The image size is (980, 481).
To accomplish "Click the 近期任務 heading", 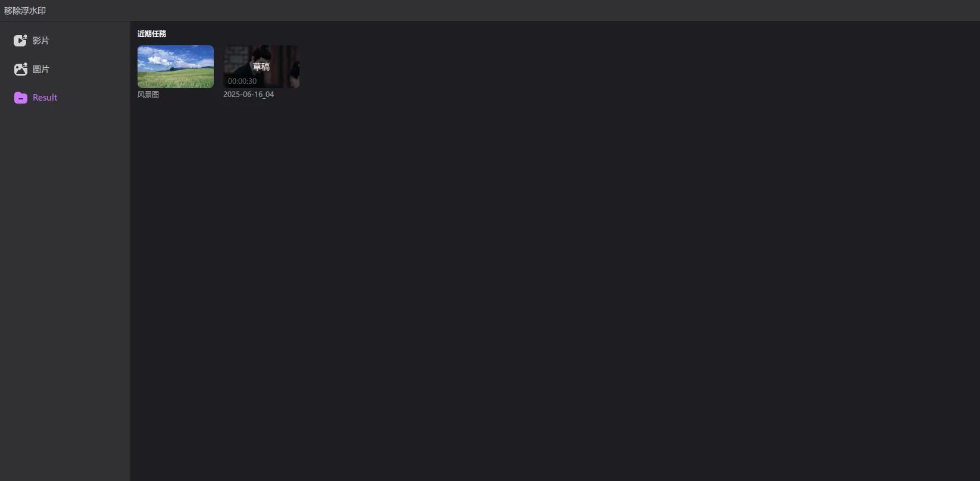I will point(152,34).
